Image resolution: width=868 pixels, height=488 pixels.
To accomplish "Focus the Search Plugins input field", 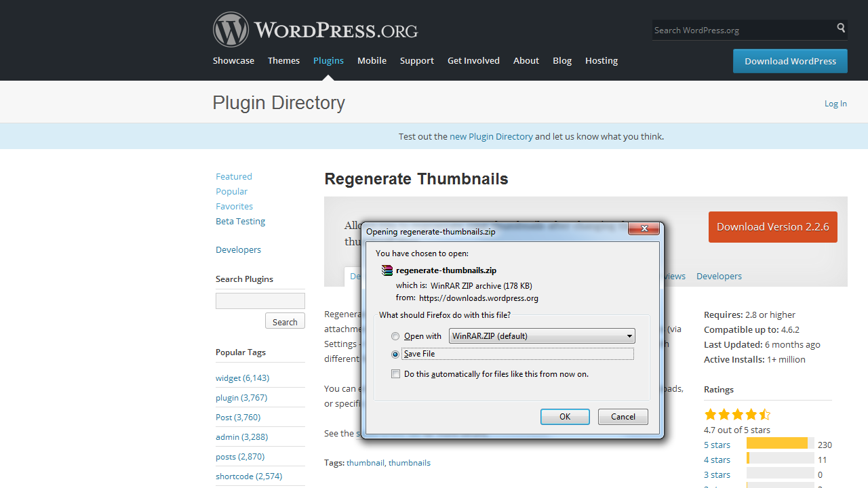I will tap(260, 301).
